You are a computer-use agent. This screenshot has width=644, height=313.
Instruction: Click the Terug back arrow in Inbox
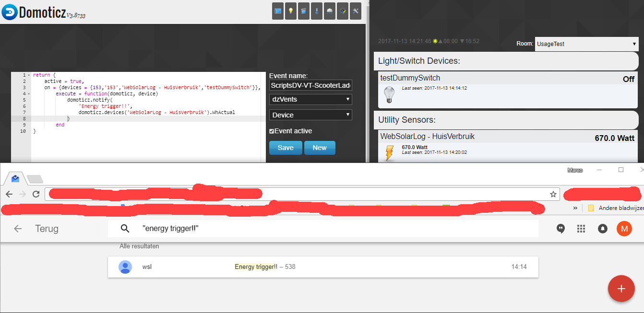[18, 229]
